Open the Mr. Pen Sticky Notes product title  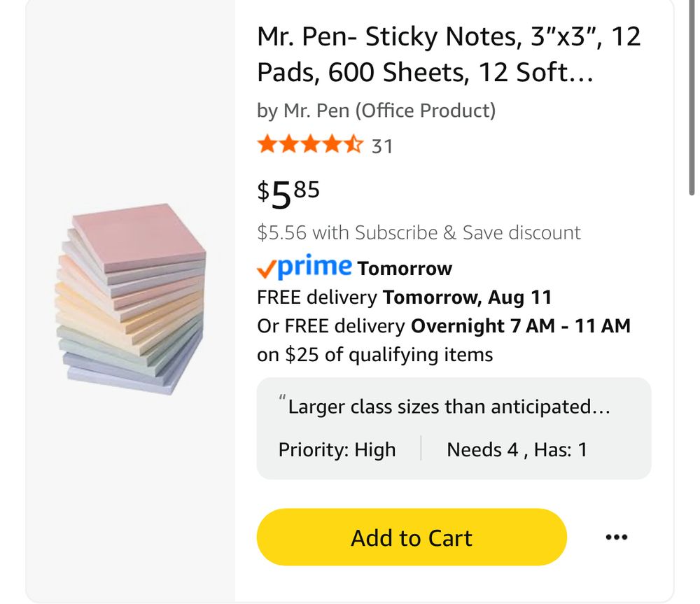tap(449, 54)
